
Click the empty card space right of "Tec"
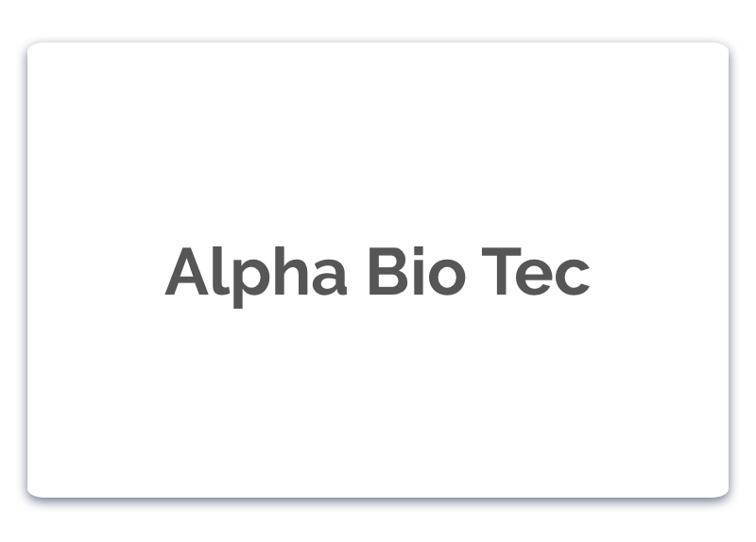[661, 271]
